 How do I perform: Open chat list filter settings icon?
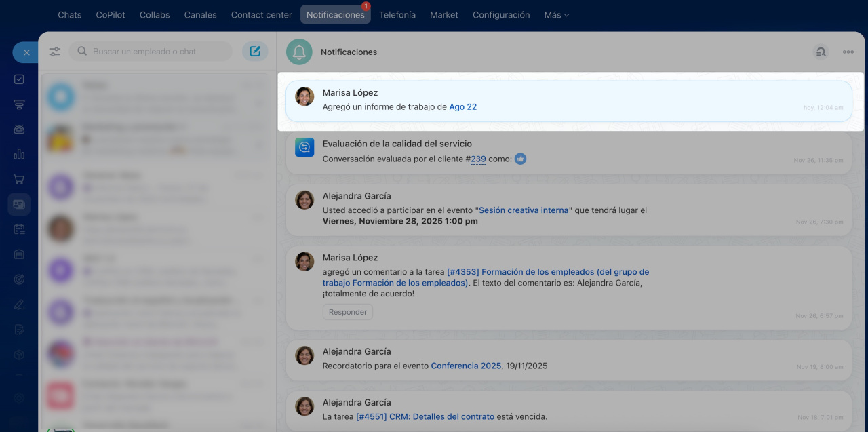55,52
